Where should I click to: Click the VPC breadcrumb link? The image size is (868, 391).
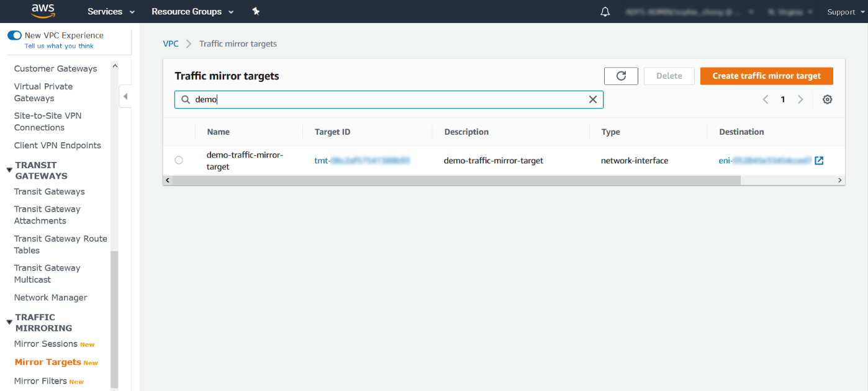(x=170, y=43)
